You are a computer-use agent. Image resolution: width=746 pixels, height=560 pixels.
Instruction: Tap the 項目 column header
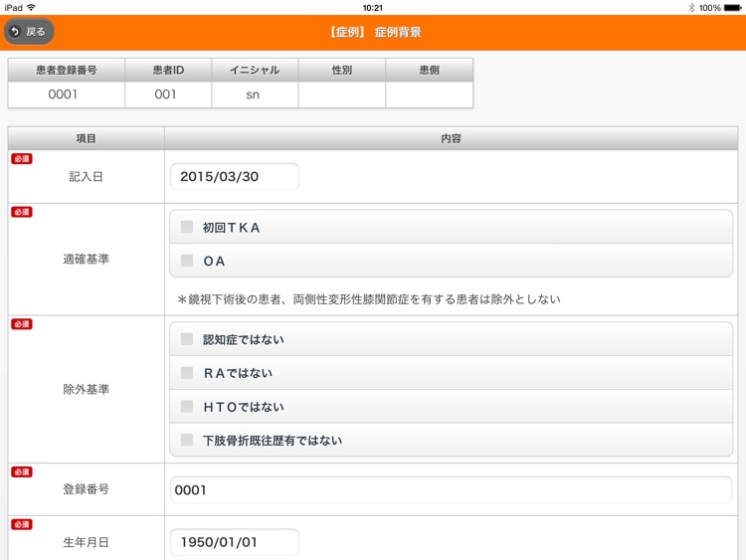click(87, 138)
